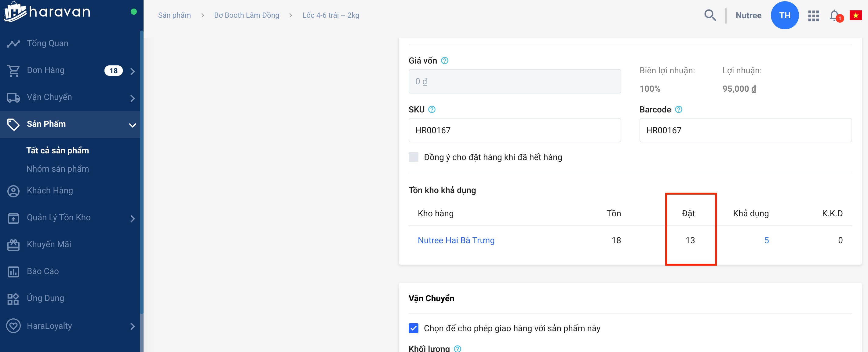Click the Sản Phẩm tag icon
Screen dimensions: 868x352
tap(13, 124)
